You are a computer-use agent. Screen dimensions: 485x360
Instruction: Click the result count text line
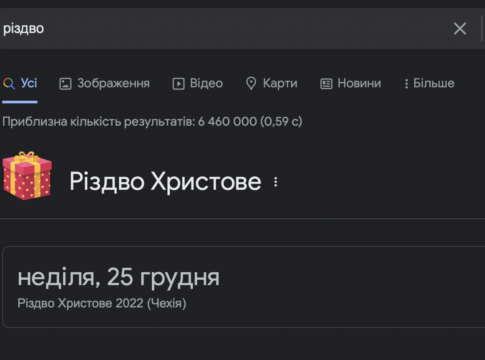[152, 122]
